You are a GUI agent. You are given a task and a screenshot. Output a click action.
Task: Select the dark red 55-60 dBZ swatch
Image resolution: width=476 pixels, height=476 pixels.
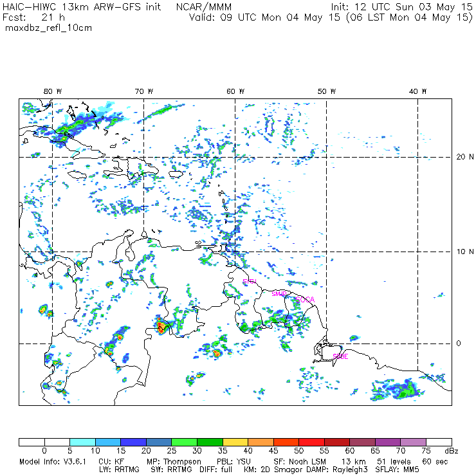pos(337,442)
